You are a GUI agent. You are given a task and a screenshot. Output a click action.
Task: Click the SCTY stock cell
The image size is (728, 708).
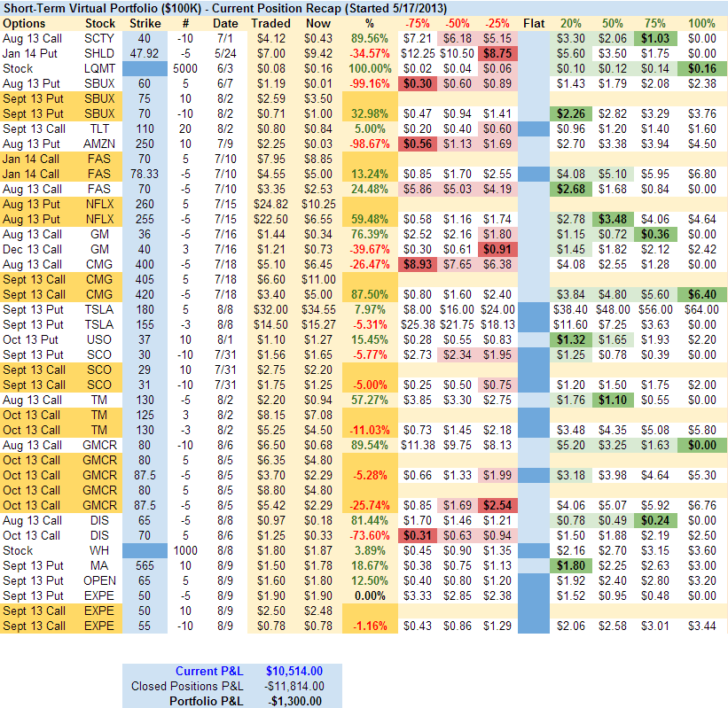click(x=99, y=38)
